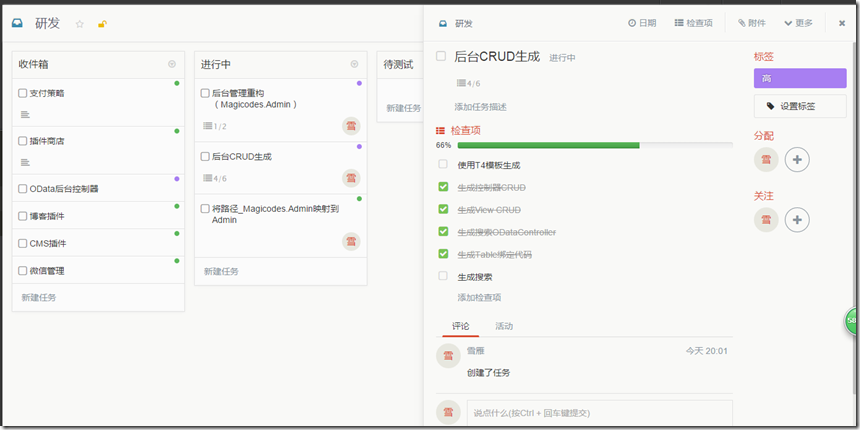Viewport: 860px width, 430px height.
Task: Check the CMS插件 task checkbox
Action: coord(22,244)
